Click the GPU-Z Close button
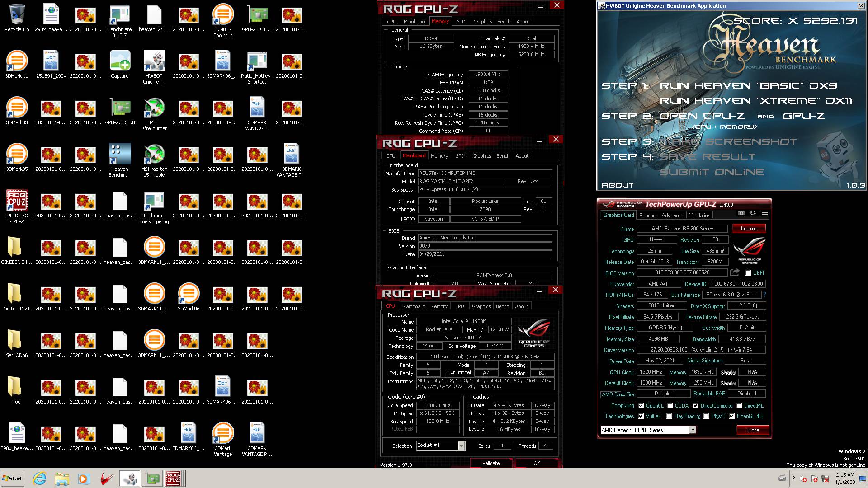This screenshot has width=868, height=488. coord(753,430)
